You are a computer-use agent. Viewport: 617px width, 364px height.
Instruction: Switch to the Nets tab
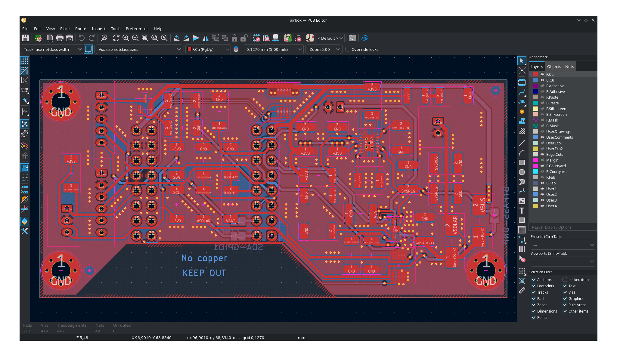coord(569,66)
